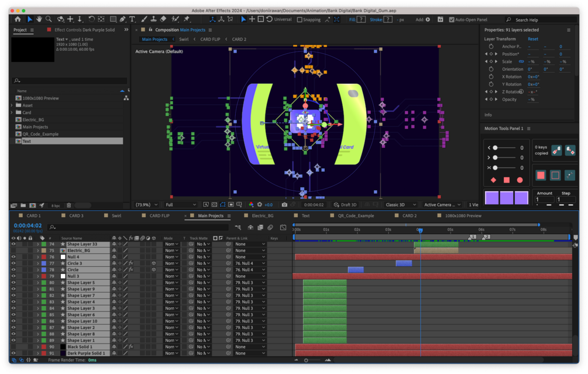Viewport: 588px width, 374px height.
Task: Click the timeline motion blur icon
Action: point(270,227)
